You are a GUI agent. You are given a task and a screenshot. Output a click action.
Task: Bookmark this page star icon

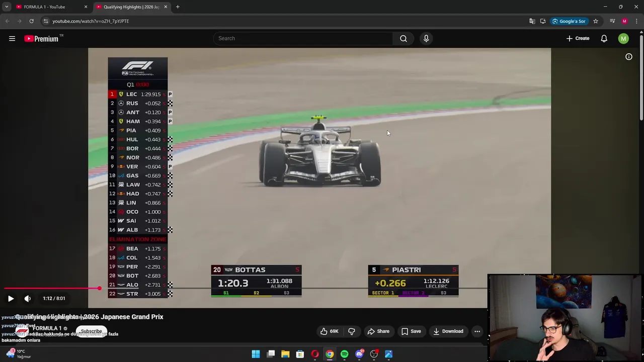[596, 21]
